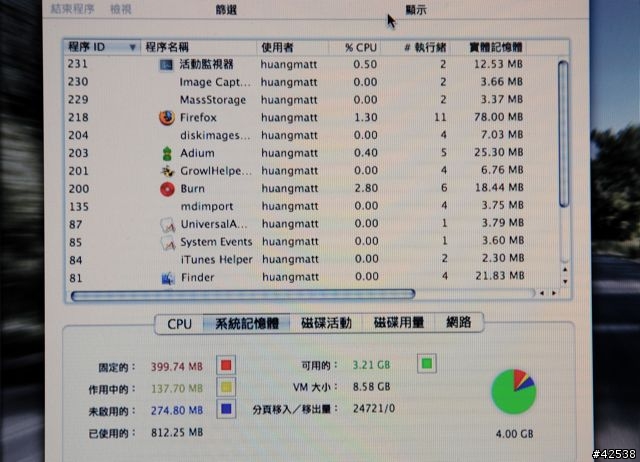Image resolution: width=640 pixels, height=462 pixels.
Task: Click thread count 11 in Firefox row
Action: [440, 118]
